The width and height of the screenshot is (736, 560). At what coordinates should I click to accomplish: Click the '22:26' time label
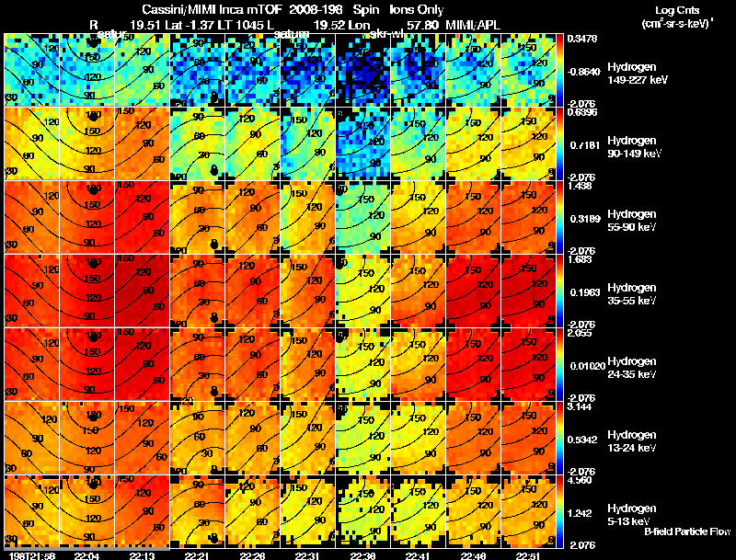pos(252,555)
